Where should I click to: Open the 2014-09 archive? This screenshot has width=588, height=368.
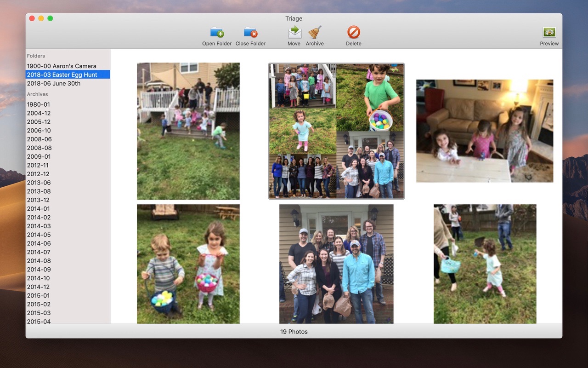pos(68,270)
